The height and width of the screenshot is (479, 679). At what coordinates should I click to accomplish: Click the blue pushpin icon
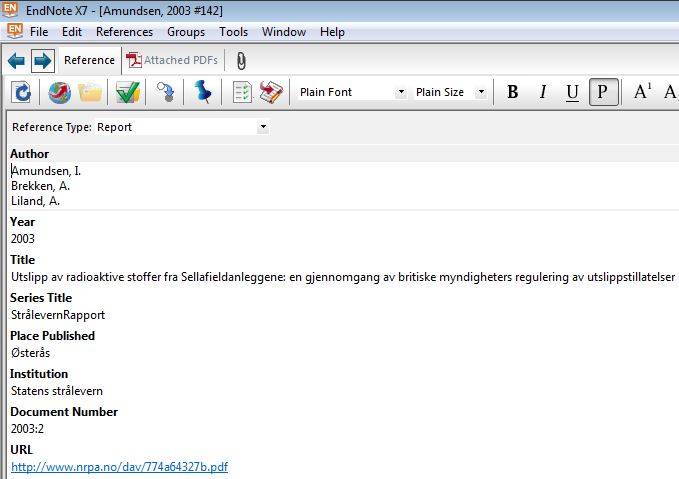pos(203,92)
